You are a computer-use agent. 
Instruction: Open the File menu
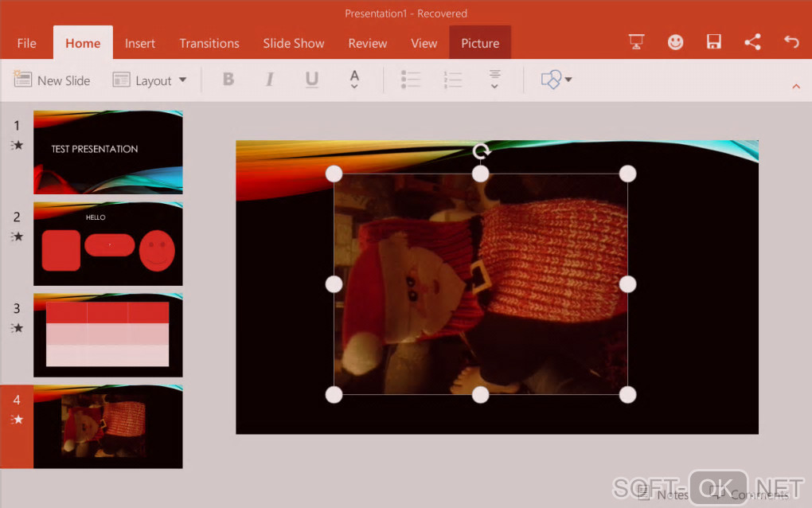coord(27,43)
